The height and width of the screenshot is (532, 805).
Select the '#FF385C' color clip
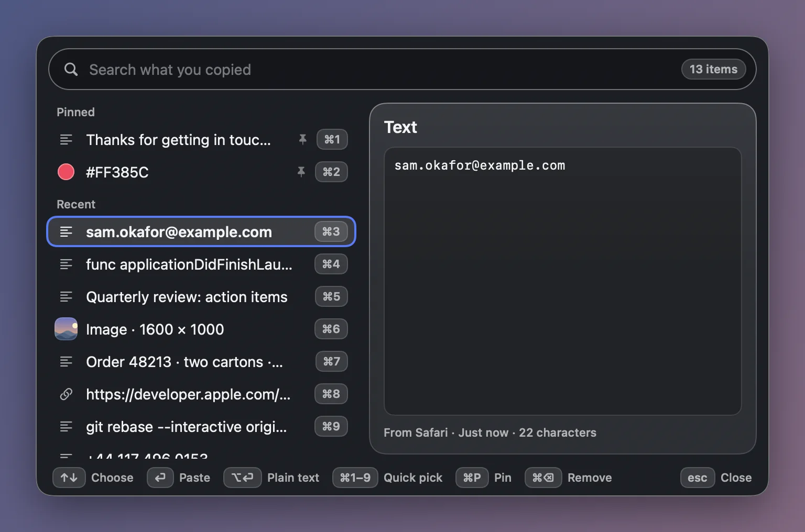(x=201, y=172)
